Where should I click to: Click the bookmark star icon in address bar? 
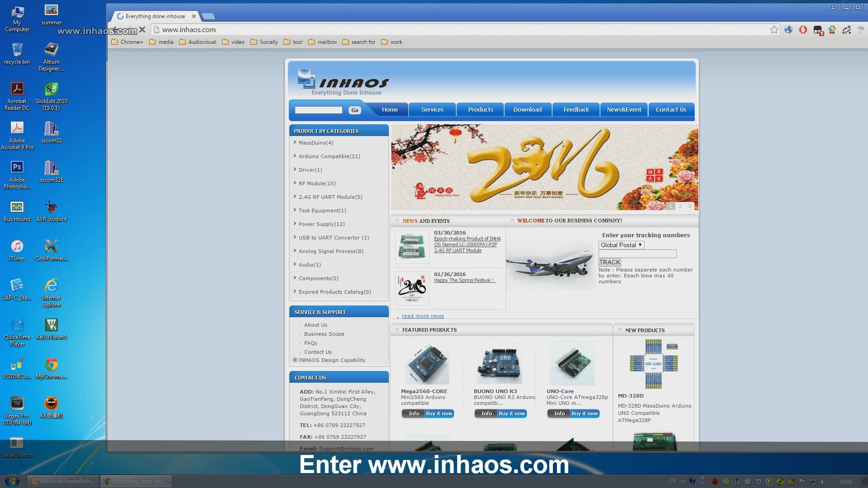tap(774, 30)
